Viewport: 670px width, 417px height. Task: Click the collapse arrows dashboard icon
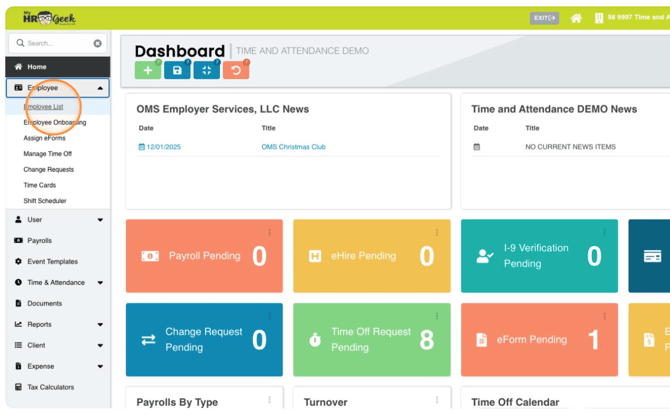point(206,70)
